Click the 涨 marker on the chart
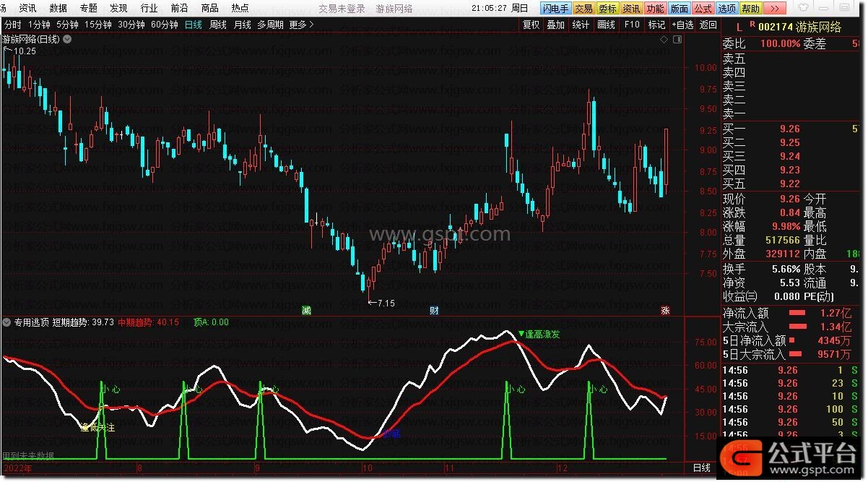This screenshot has height=482, width=868. point(665,311)
